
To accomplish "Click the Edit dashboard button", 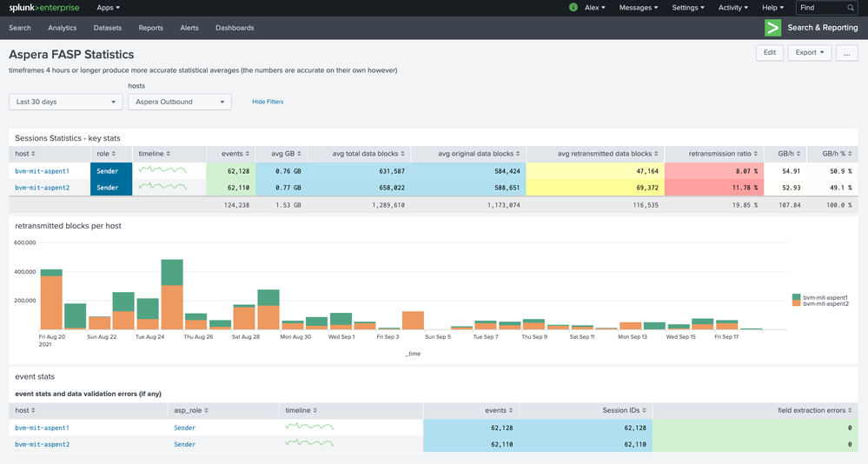I will tap(770, 53).
